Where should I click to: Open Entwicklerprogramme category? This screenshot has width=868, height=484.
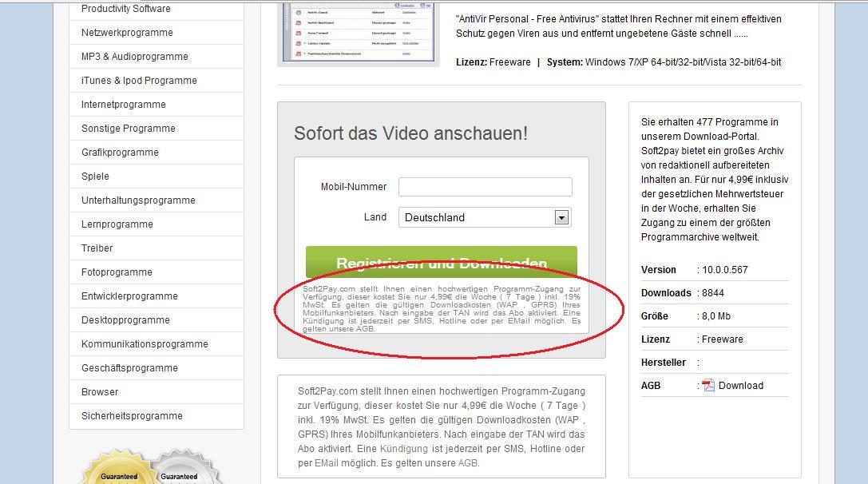pyautogui.click(x=129, y=296)
